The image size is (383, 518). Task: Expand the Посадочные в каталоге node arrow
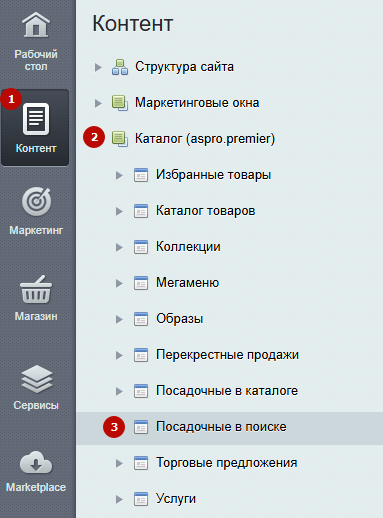click(119, 391)
